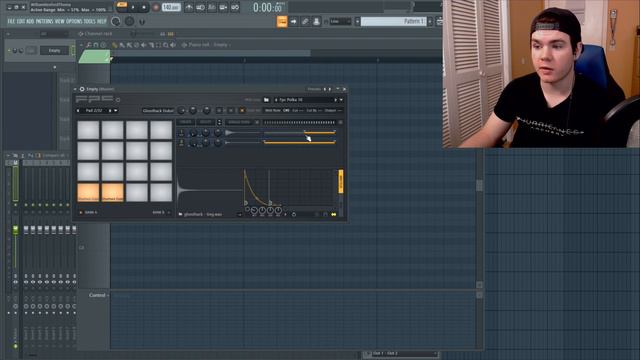640x360 pixels.
Task: Select layer 2 number in FPC
Action: pos(181,142)
